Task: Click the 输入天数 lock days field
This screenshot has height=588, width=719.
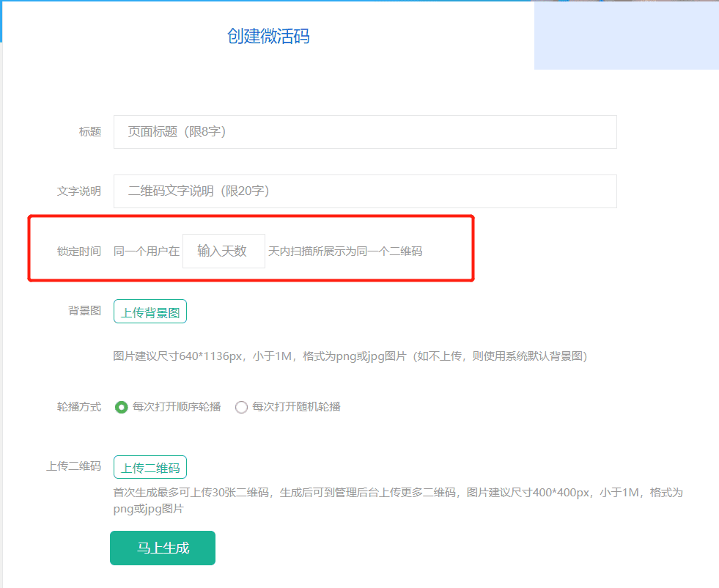Action: tap(224, 251)
